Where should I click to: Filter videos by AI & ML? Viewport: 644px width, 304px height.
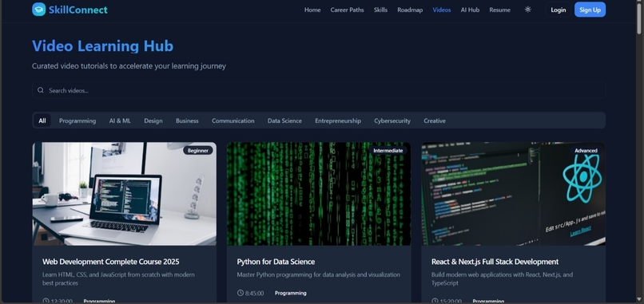(120, 120)
